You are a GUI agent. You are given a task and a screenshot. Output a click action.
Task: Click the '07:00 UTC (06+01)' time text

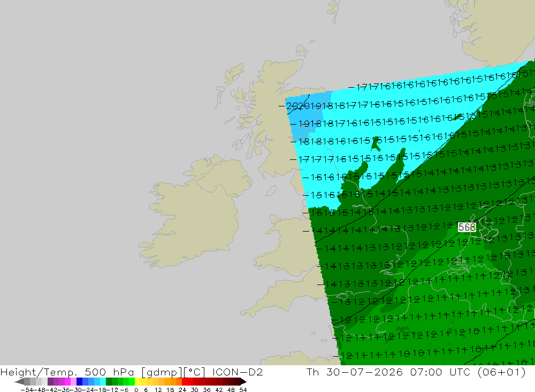(468, 372)
